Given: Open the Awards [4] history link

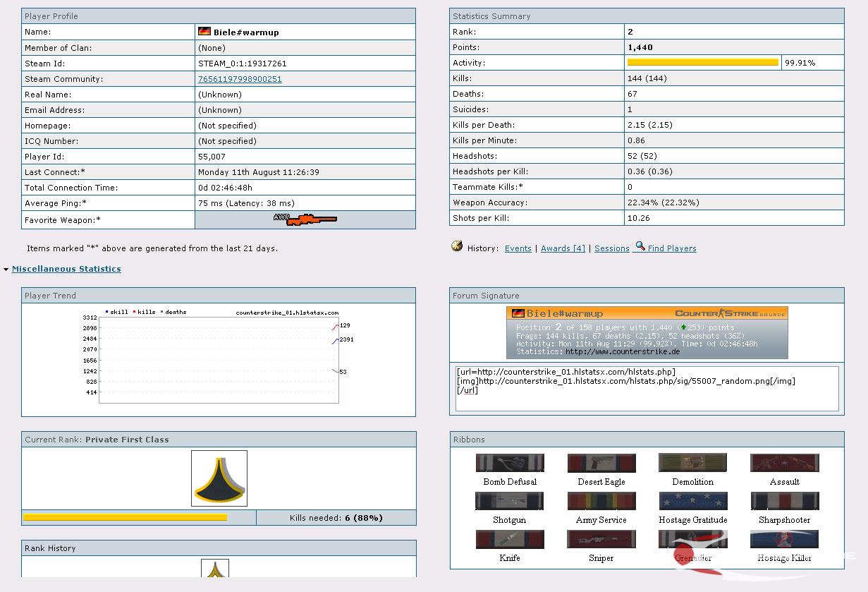Looking at the screenshot, I should click(563, 248).
